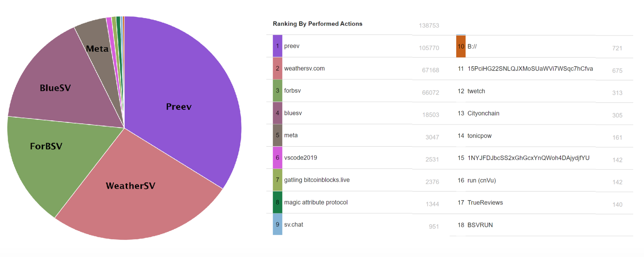Click the twetch ranking row

541,91
